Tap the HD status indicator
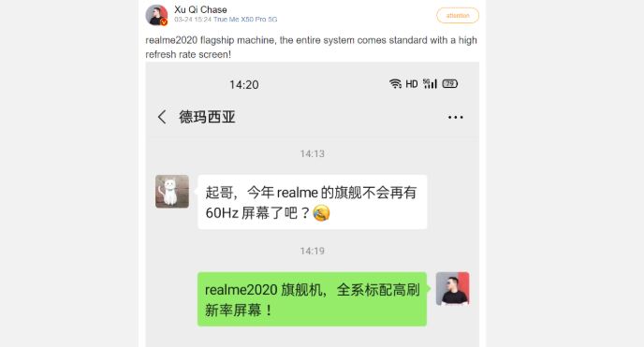644x347 pixels. [x=412, y=84]
